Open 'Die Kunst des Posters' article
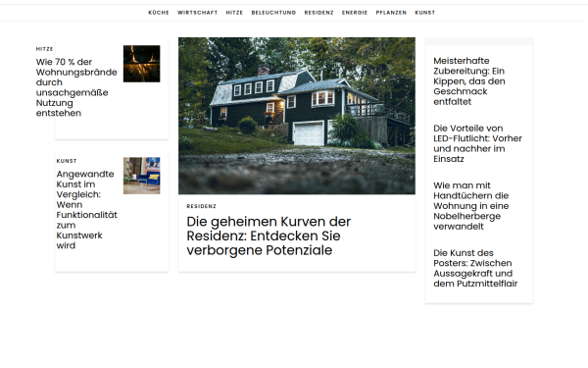 475,268
